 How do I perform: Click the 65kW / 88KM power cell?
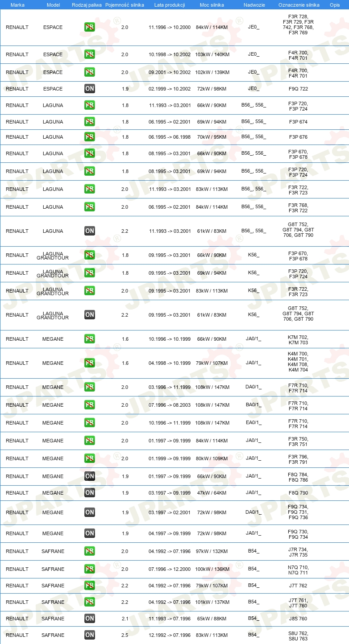tap(212, 619)
